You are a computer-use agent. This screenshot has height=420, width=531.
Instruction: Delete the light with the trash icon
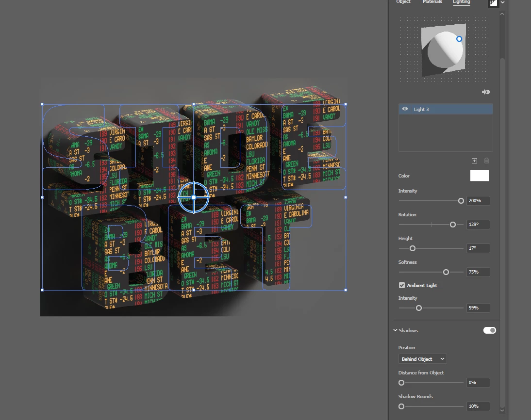pos(486,161)
